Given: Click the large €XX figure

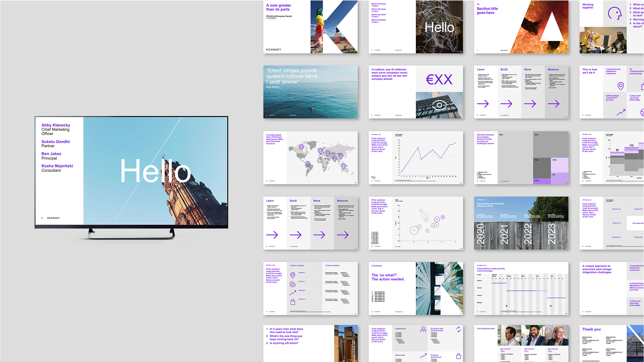Looking at the screenshot, I should point(439,79).
